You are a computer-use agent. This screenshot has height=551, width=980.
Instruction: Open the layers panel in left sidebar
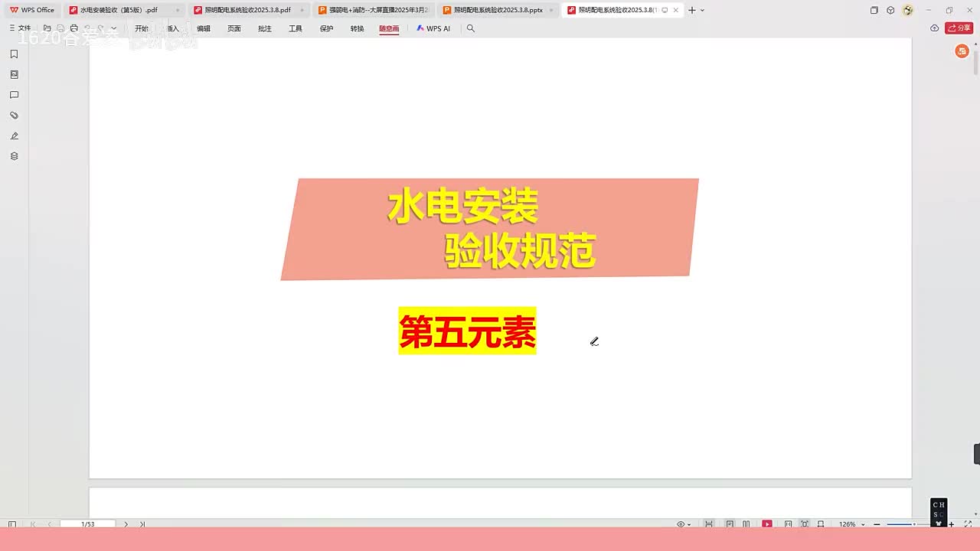(14, 156)
